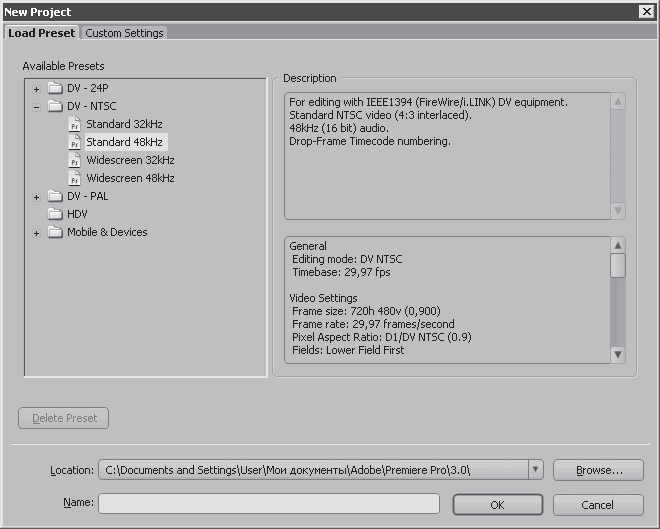
Task: Click the Widescreen 32kHz preset icon
Action: [75, 160]
